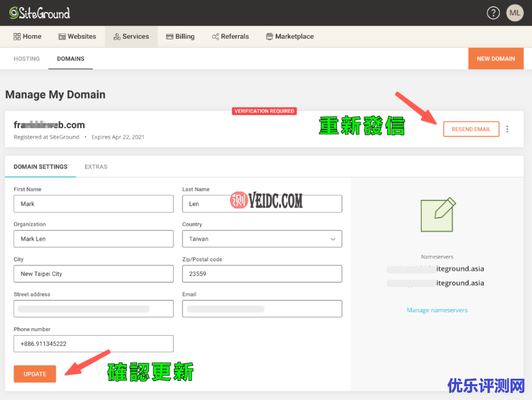Switch to the Extras tab
This screenshot has height=400, width=532.
click(96, 166)
